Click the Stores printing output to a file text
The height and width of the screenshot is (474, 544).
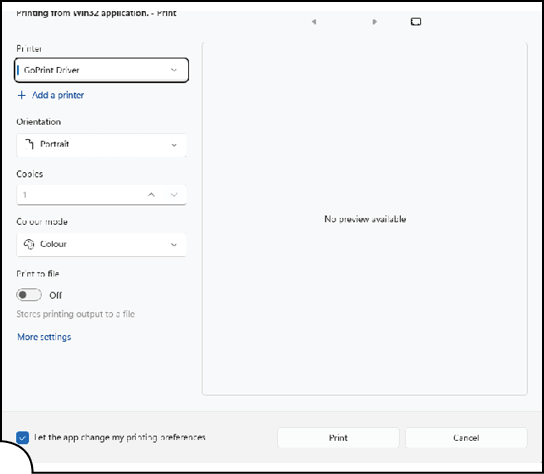point(76,314)
